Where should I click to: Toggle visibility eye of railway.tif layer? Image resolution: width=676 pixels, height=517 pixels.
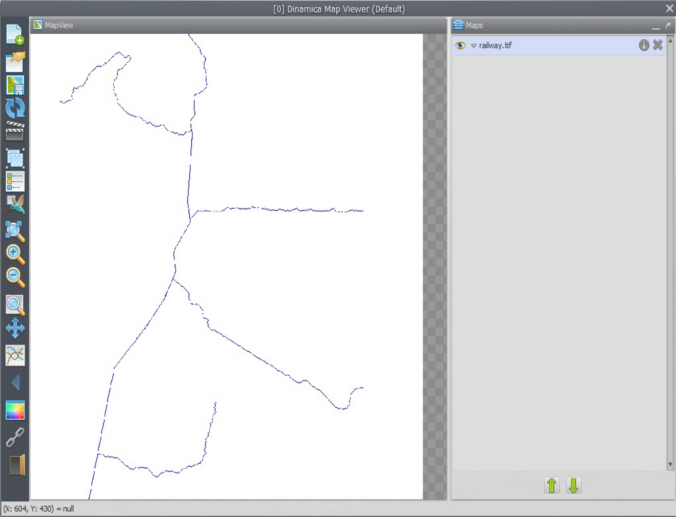click(460, 46)
